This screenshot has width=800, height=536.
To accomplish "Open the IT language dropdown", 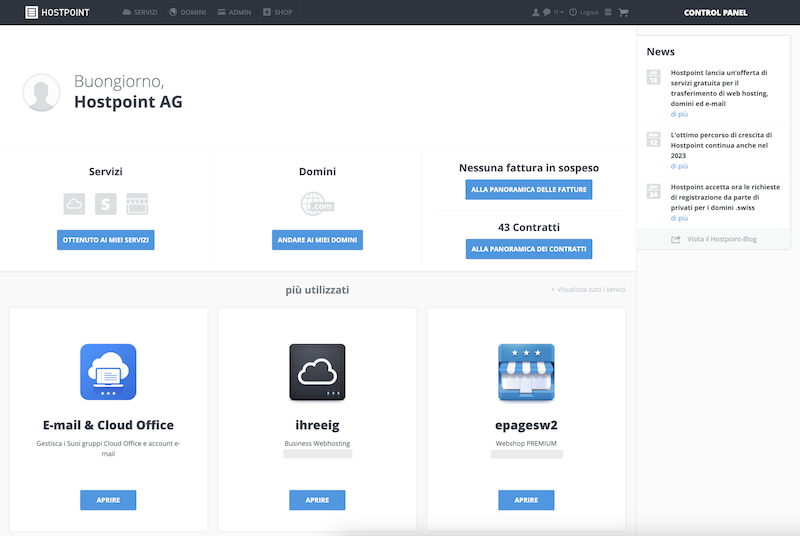I will 559,12.
